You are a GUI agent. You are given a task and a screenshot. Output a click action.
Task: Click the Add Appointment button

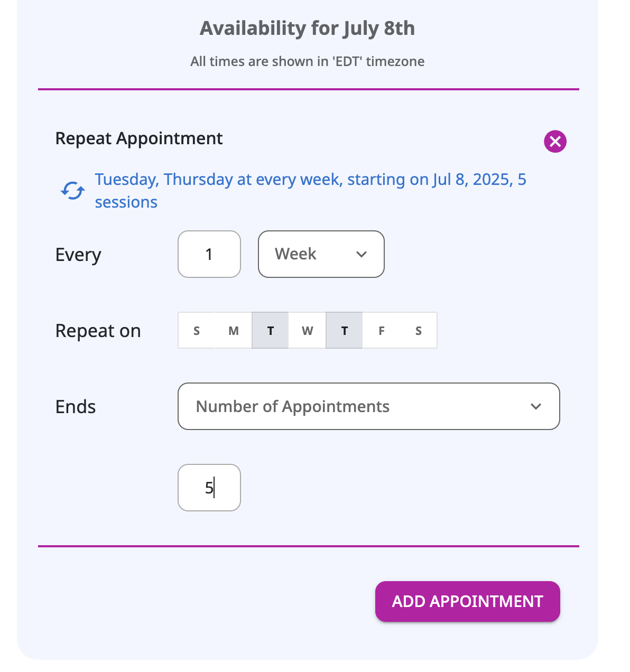(x=467, y=601)
